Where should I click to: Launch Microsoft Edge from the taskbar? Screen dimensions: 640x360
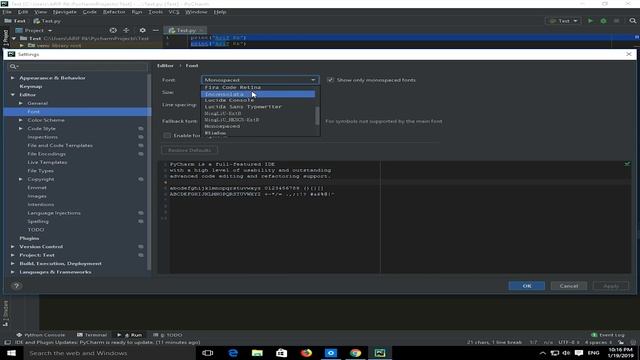click(233, 353)
